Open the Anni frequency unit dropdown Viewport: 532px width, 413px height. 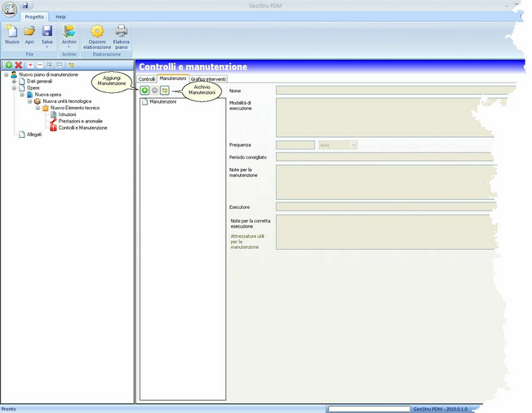353,145
